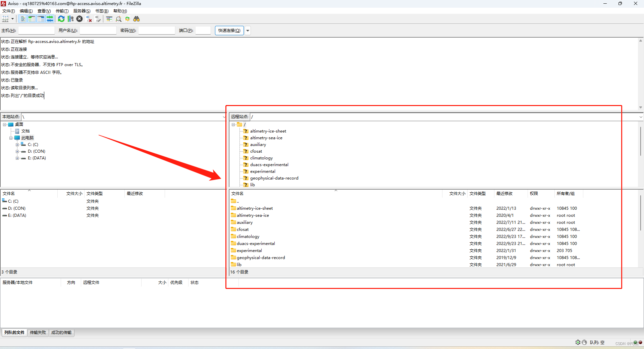644x349 pixels.
Task: Open the 文件(F) menu
Action: 9,11
